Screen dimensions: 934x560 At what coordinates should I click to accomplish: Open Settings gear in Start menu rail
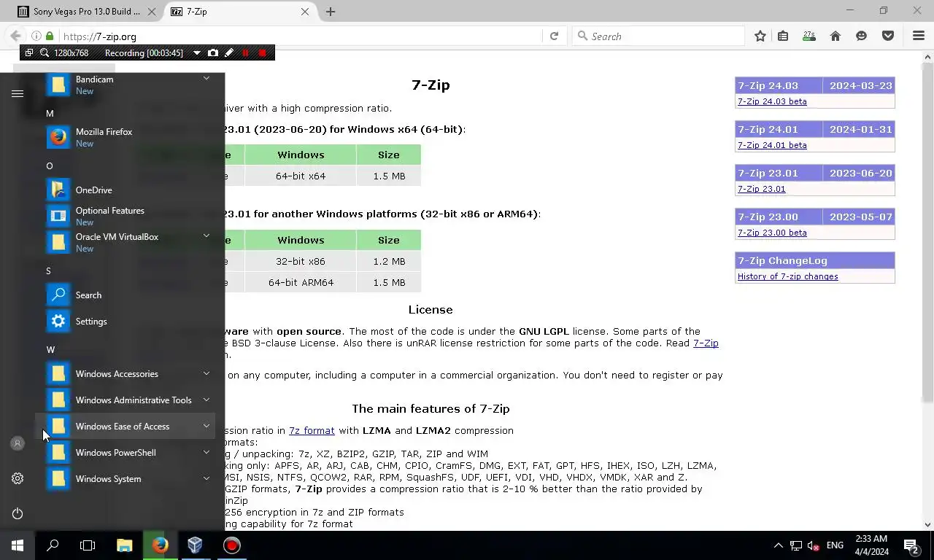tap(18, 478)
